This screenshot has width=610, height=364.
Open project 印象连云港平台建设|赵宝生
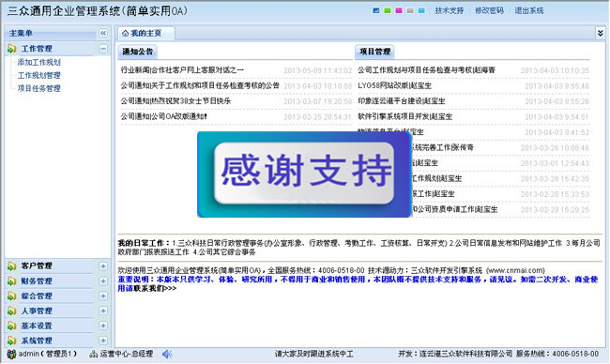point(402,101)
